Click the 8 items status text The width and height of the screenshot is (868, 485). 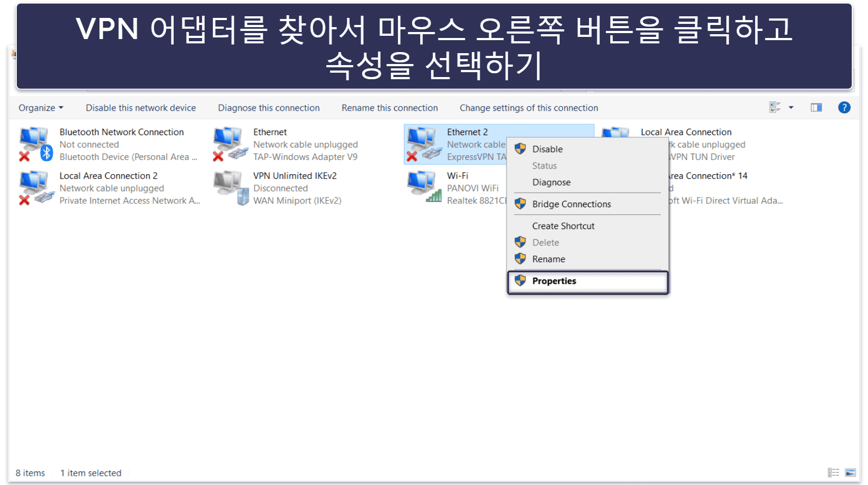point(30,473)
